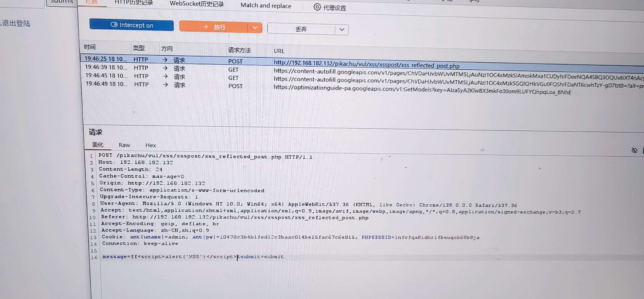Viewport: 644px width, 299px height.
Task: Sort by the 请求方法 column header
Action: click(x=239, y=50)
